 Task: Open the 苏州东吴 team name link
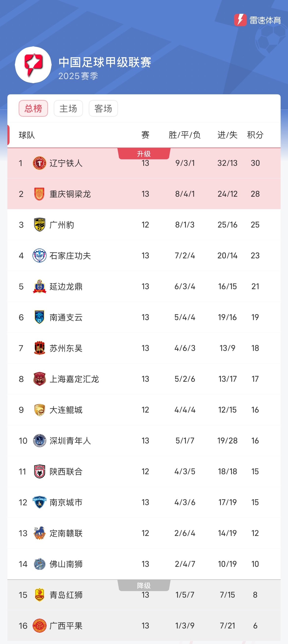click(66, 348)
